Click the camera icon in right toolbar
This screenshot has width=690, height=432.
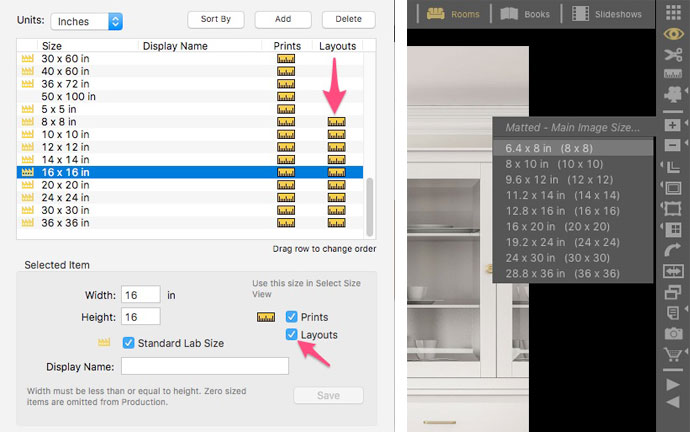pos(673,332)
